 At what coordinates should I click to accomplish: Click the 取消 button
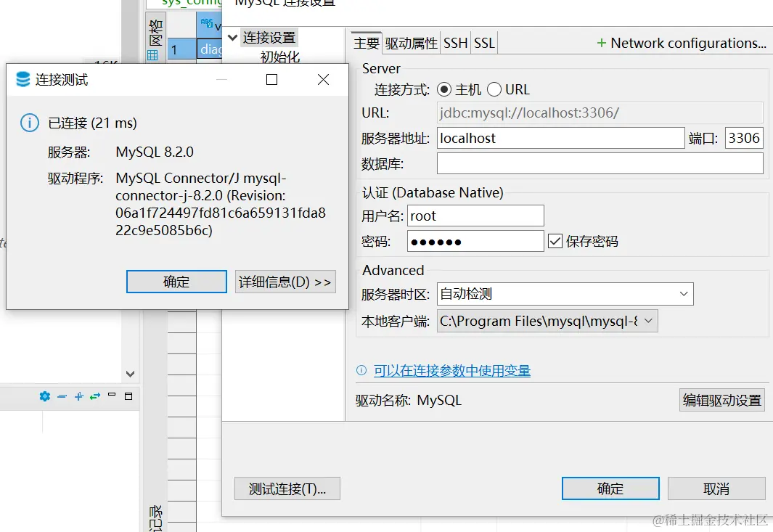(x=716, y=488)
